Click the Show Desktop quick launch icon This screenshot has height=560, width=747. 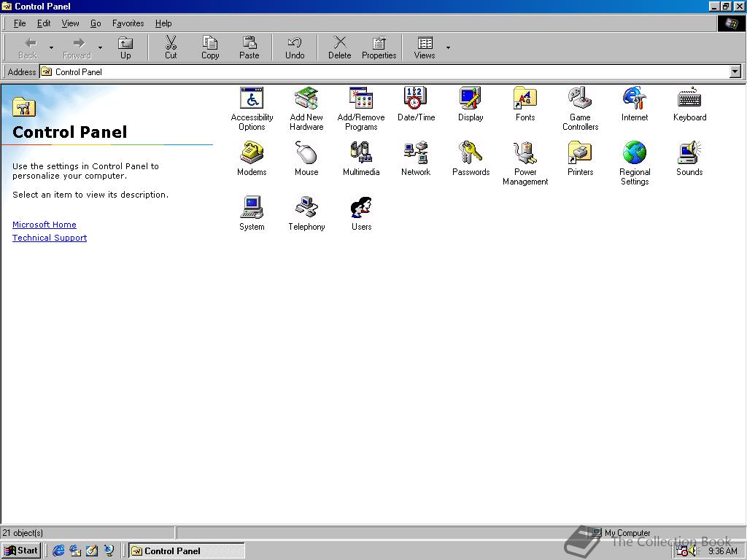tap(92, 551)
